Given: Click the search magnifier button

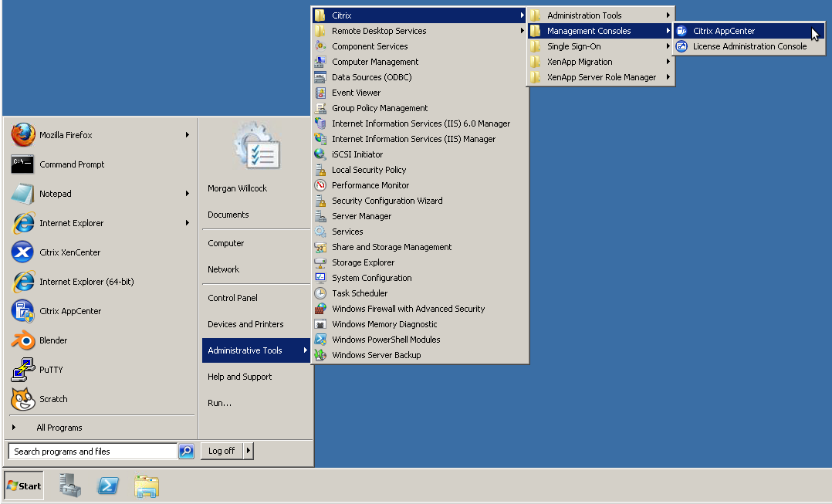Looking at the screenshot, I should coord(186,451).
